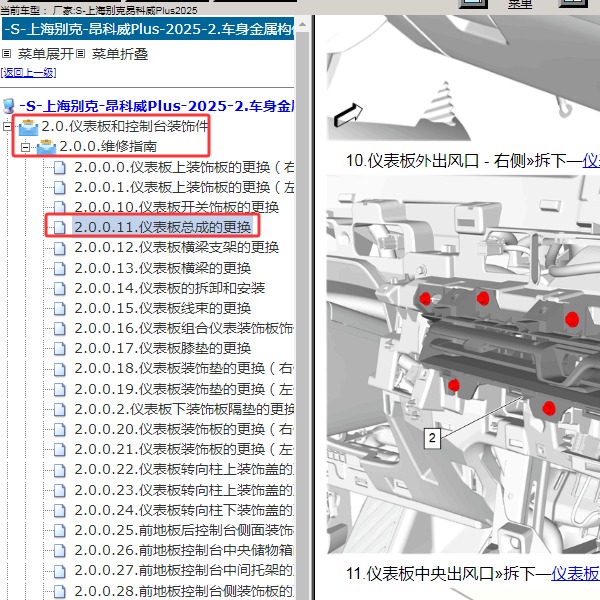The image size is (600, 600).
Task: Open 2.0.0.13.仪表板横梁的更换
Action: [163, 268]
